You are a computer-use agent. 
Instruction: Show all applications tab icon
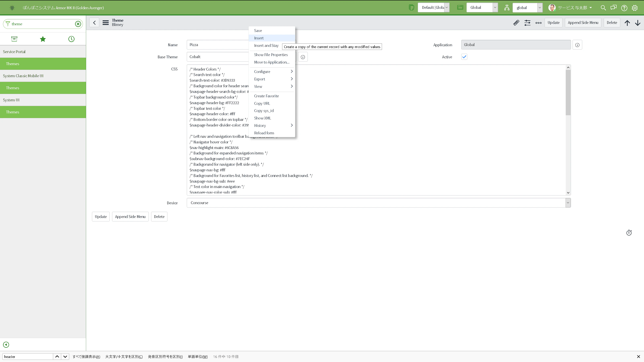pyautogui.click(x=14, y=39)
